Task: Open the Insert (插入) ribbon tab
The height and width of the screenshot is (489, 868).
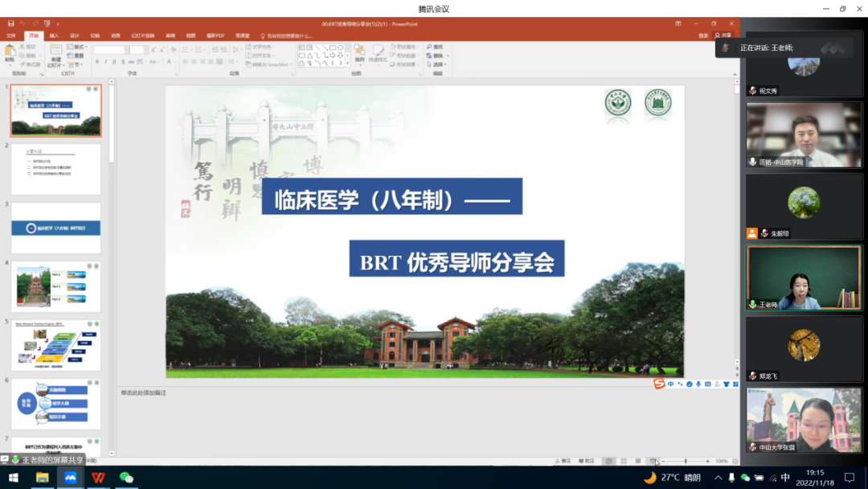Action: 54,35
